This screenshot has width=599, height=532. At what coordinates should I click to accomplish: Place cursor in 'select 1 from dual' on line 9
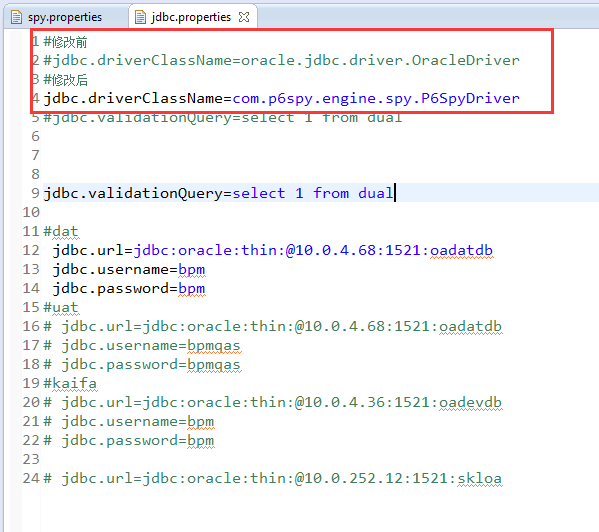tap(312, 193)
